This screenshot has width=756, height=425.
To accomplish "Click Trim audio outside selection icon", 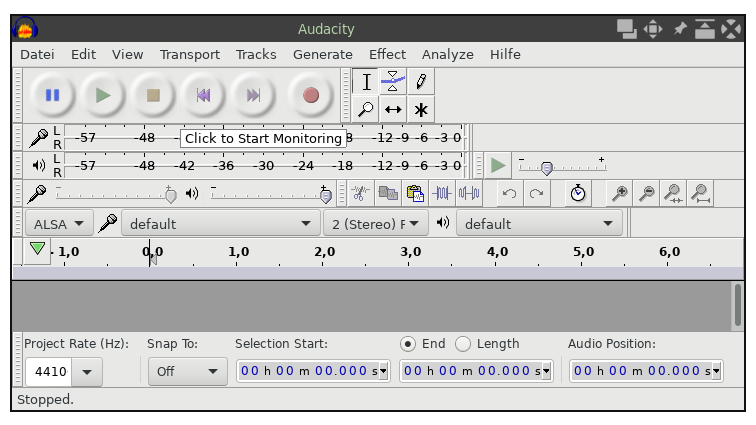I will point(442,193).
